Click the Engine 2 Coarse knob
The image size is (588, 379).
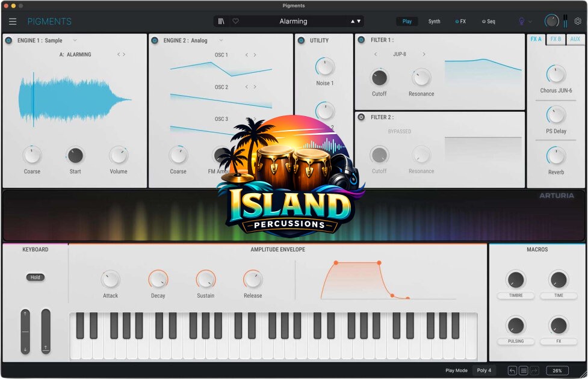178,155
